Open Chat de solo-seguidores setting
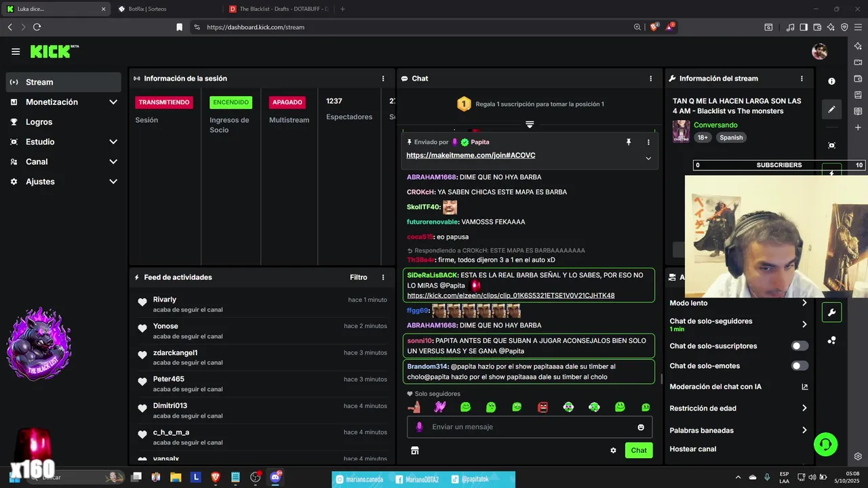868x488 pixels. point(738,324)
